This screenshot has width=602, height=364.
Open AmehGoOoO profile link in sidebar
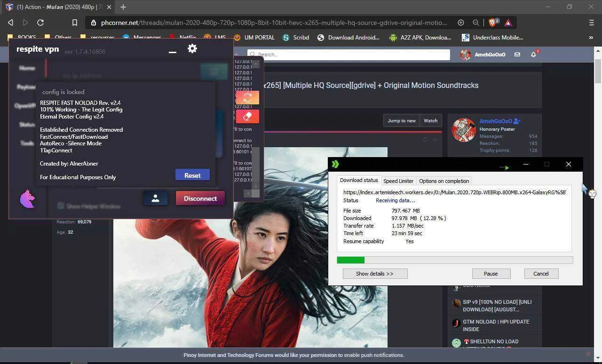(496, 121)
